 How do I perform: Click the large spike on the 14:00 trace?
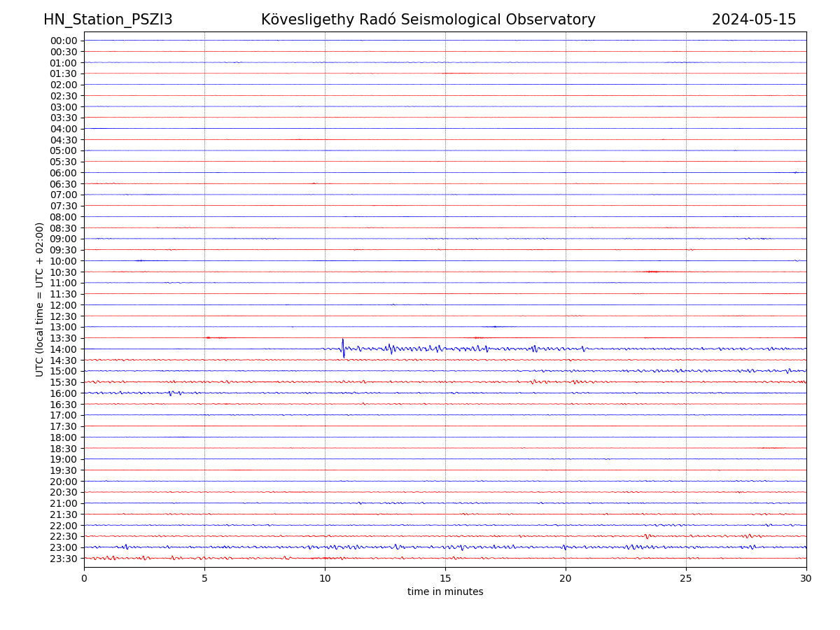(x=343, y=348)
